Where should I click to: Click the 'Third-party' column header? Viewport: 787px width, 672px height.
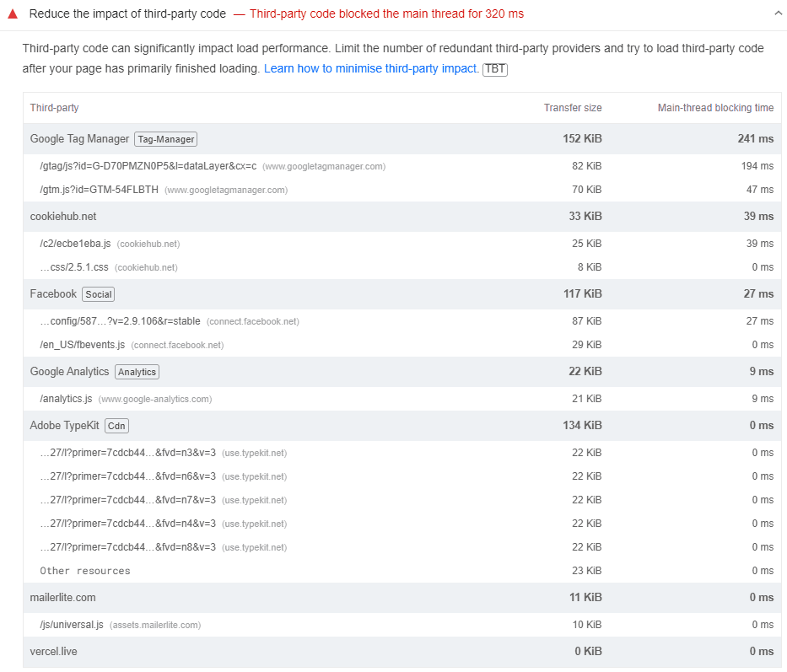point(54,108)
